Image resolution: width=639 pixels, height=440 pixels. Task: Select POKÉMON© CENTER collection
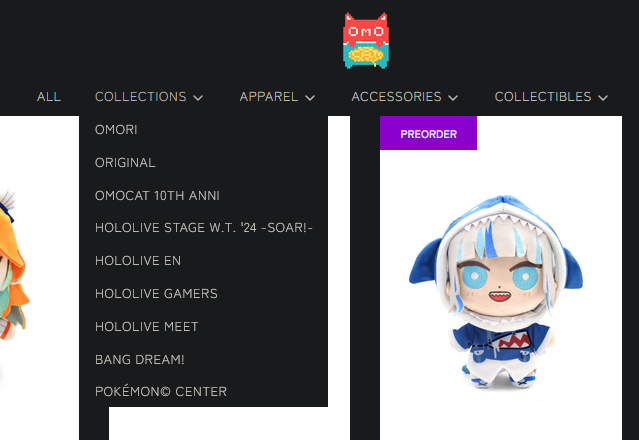click(x=161, y=392)
